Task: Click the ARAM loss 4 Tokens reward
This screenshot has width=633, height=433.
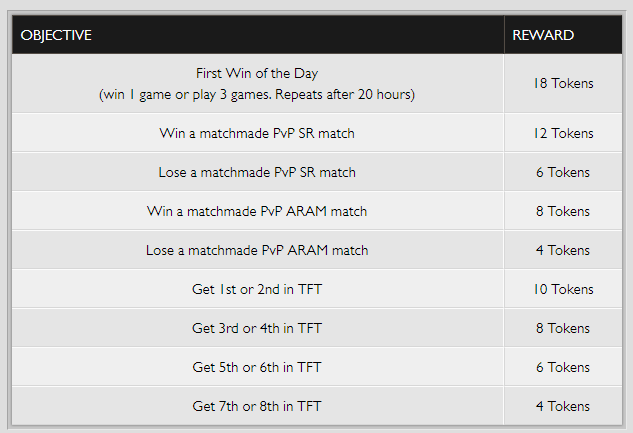Action: click(563, 250)
